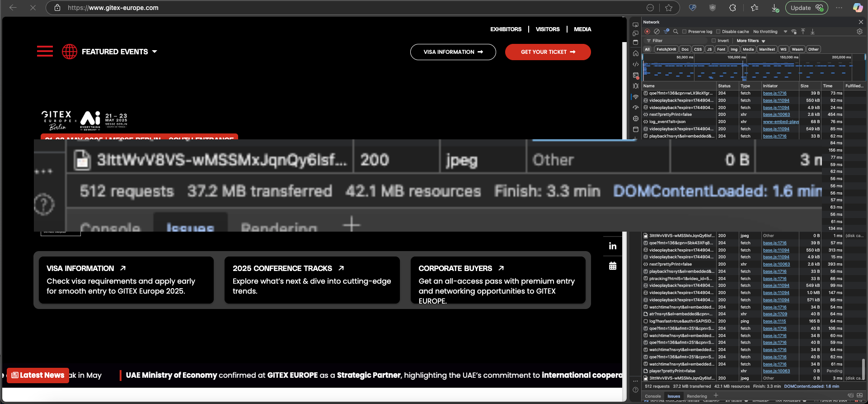The width and height of the screenshot is (868, 404).
Task: Tick the Disable cache checkbox
Action: pyautogui.click(x=718, y=32)
